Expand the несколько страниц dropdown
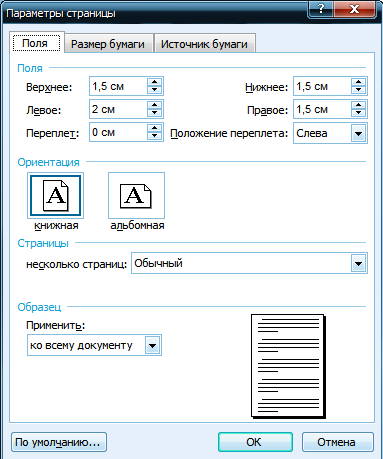Viewport: 383px width, 459px height. pyautogui.click(x=358, y=264)
